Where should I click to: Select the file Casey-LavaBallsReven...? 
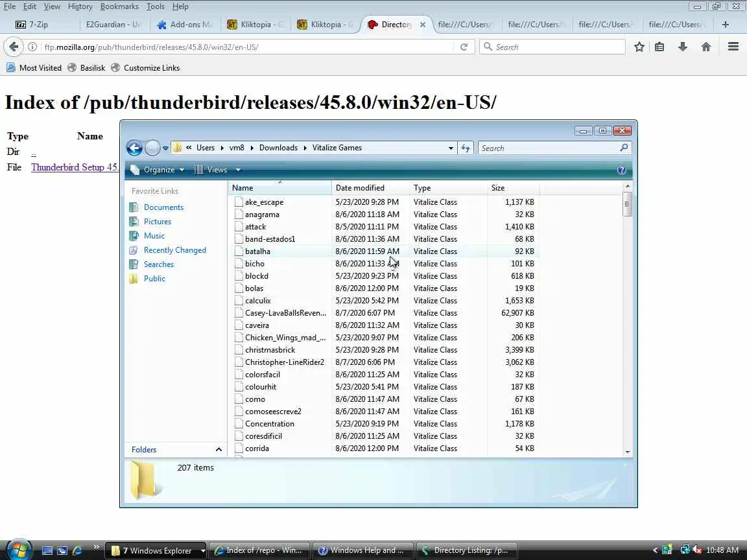pyautogui.click(x=285, y=313)
